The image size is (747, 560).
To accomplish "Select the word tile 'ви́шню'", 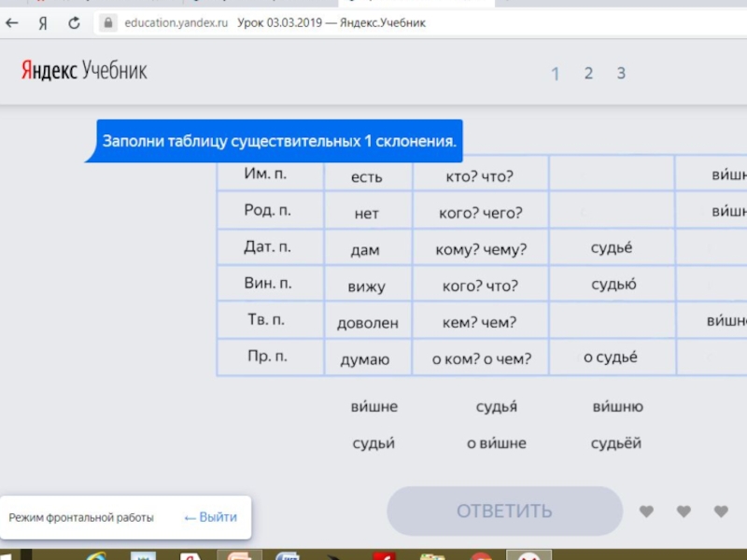I will click(617, 407).
